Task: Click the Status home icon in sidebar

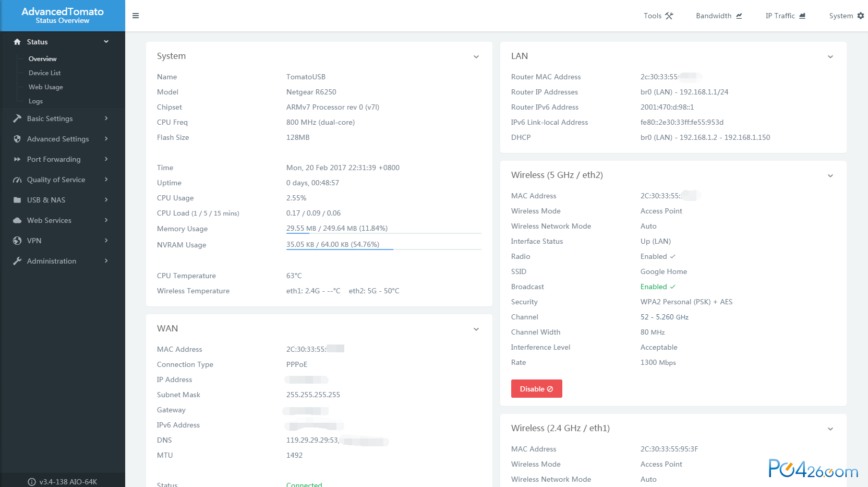Action: 17,42
